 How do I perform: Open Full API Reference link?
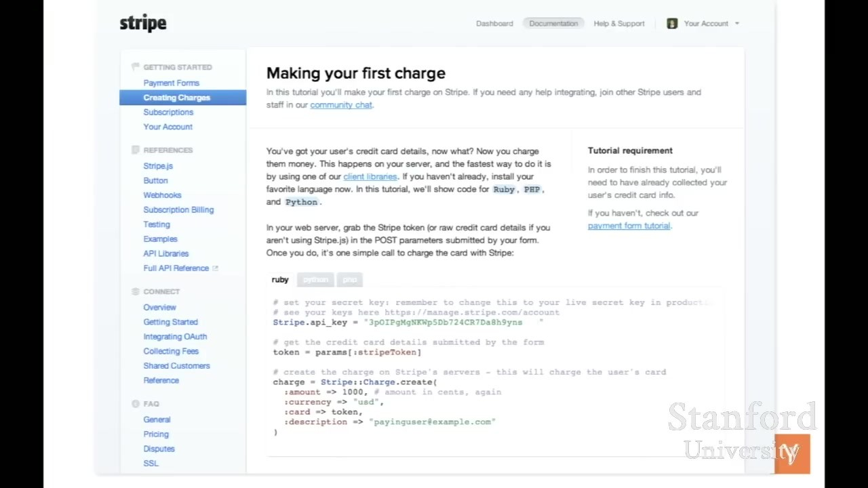176,268
